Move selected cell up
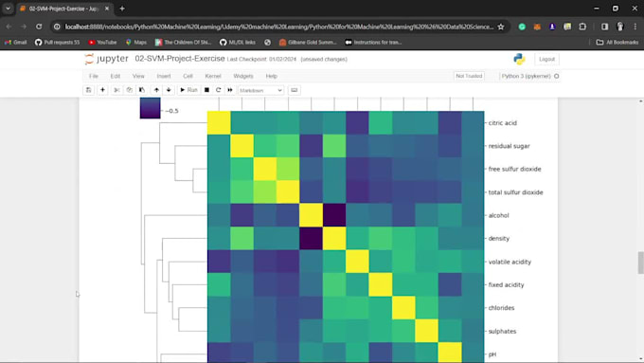 point(156,90)
